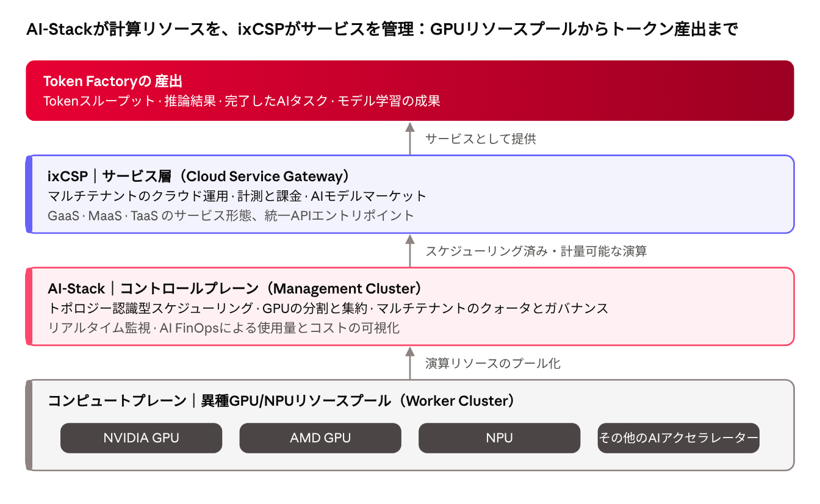Click the line GaaS · MaaS · TaaS のサービス形態

pyautogui.click(x=231, y=215)
